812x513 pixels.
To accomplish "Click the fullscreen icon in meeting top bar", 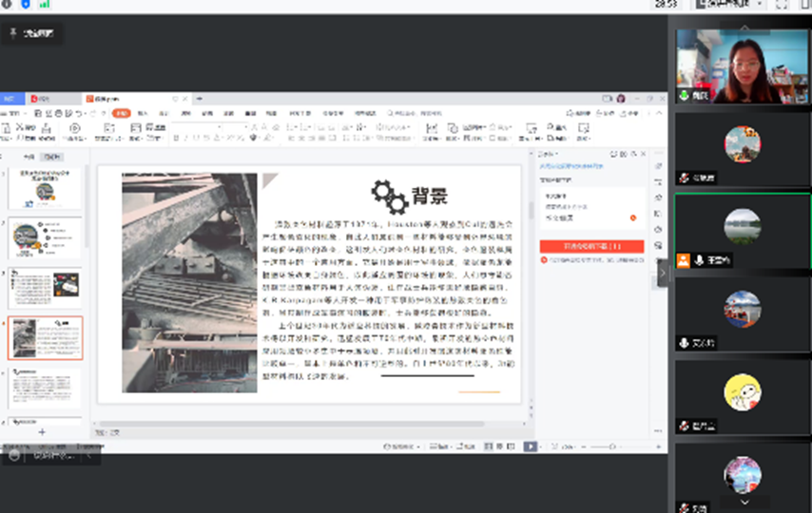I will [x=782, y=5].
